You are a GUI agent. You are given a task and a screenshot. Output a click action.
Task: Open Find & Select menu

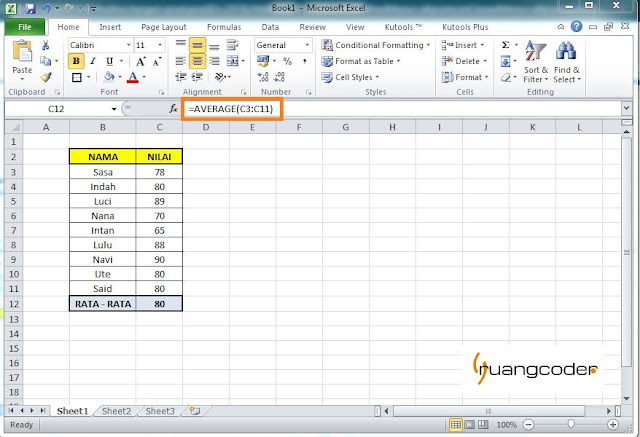tap(567, 62)
